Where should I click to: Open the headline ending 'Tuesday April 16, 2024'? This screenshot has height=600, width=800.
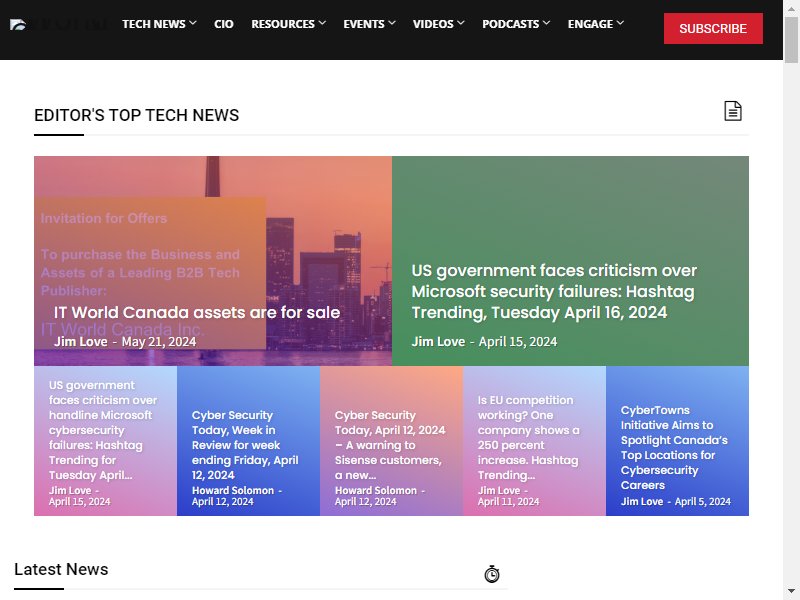pyautogui.click(x=554, y=291)
